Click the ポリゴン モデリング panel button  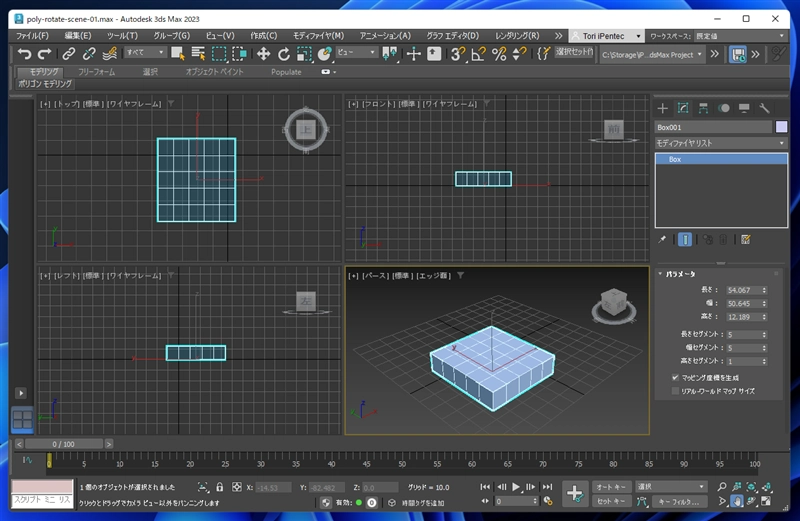tap(45, 84)
